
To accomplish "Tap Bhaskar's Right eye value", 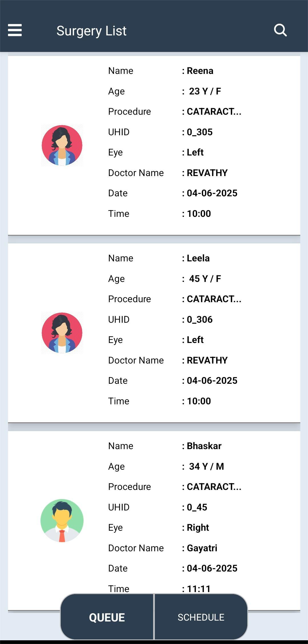I will point(198,528).
